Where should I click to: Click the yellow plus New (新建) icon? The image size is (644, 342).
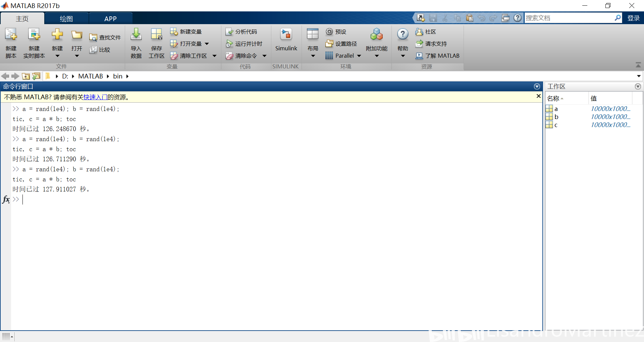[57, 34]
